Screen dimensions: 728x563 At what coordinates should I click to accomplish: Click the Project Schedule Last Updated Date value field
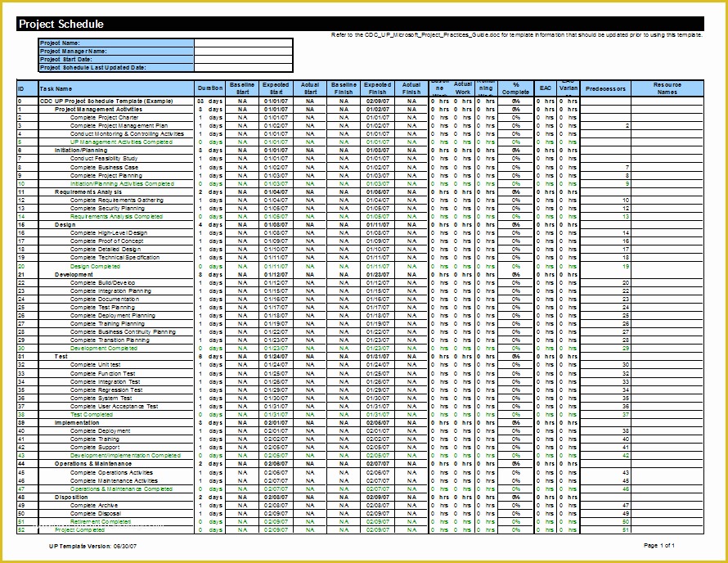point(243,67)
